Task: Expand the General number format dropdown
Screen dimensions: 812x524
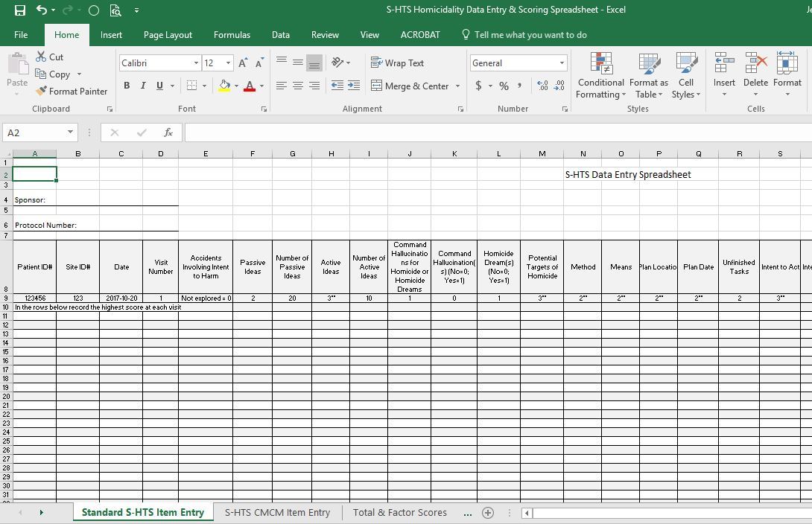Action: click(562, 63)
